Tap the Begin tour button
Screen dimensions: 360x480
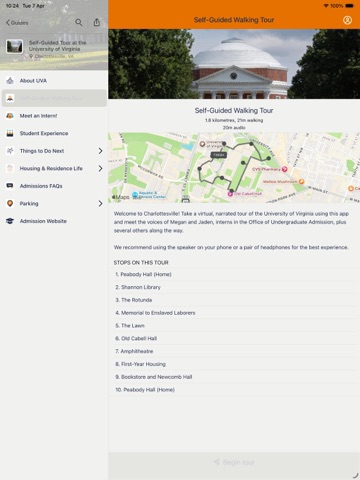234,462
